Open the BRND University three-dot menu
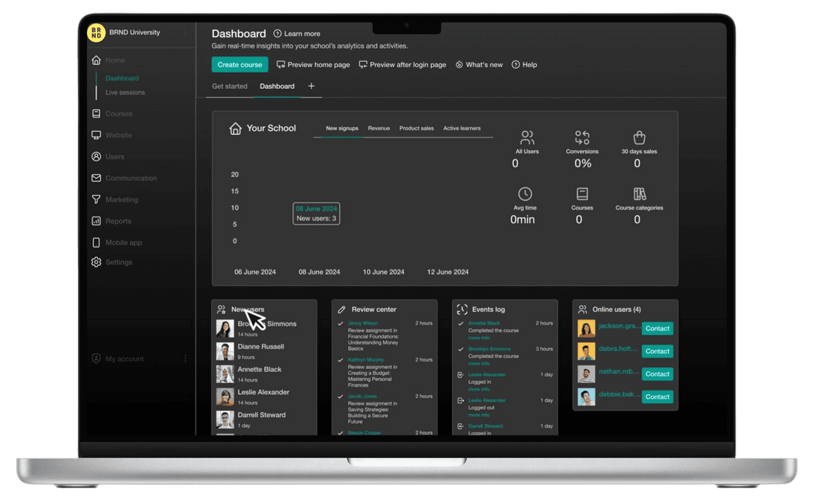 (185, 33)
